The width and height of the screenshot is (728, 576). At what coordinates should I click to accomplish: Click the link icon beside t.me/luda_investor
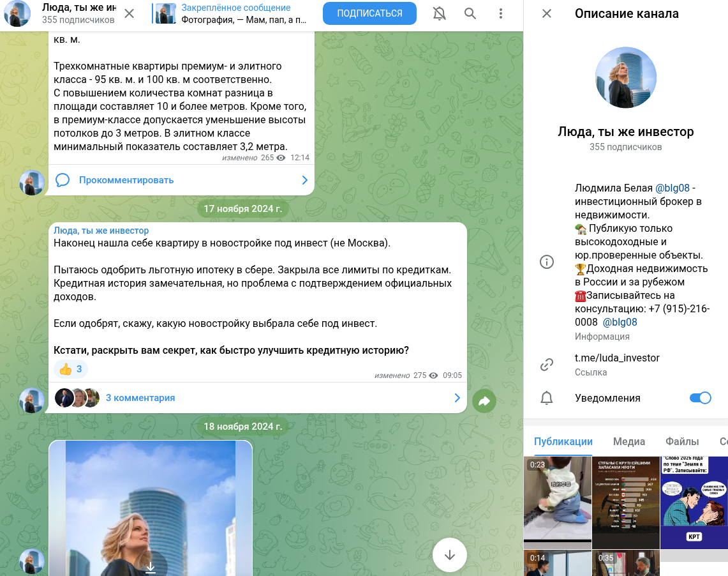pyautogui.click(x=546, y=365)
